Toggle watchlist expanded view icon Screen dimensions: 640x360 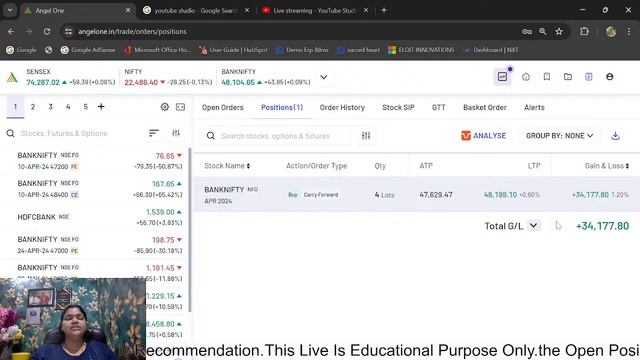coord(180,107)
